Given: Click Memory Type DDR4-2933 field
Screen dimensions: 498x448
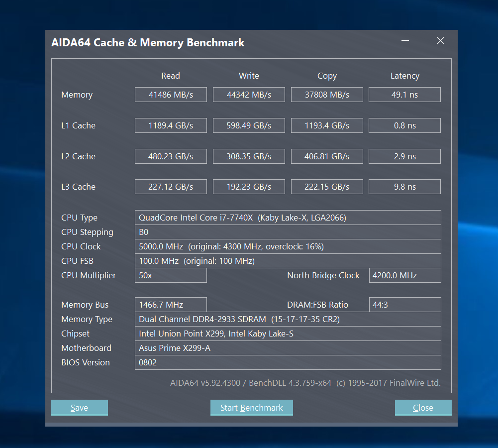Looking at the screenshot, I should 288,319.
